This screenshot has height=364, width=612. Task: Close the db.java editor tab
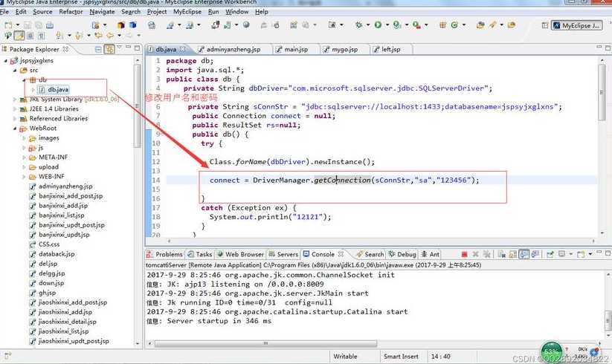(x=183, y=50)
